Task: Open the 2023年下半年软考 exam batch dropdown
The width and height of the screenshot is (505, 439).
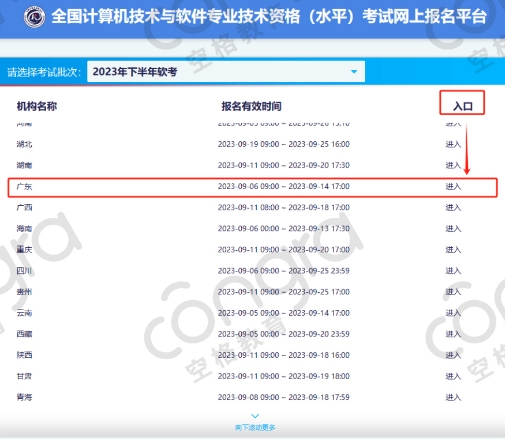Action: 226,71
